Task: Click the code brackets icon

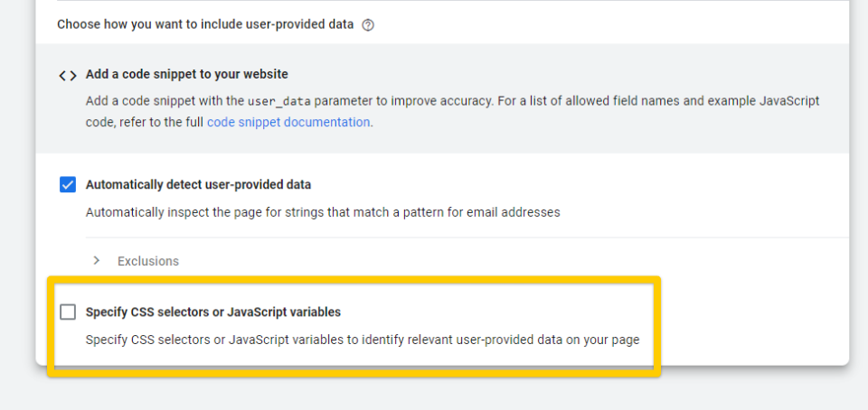Action: pos(68,76)
